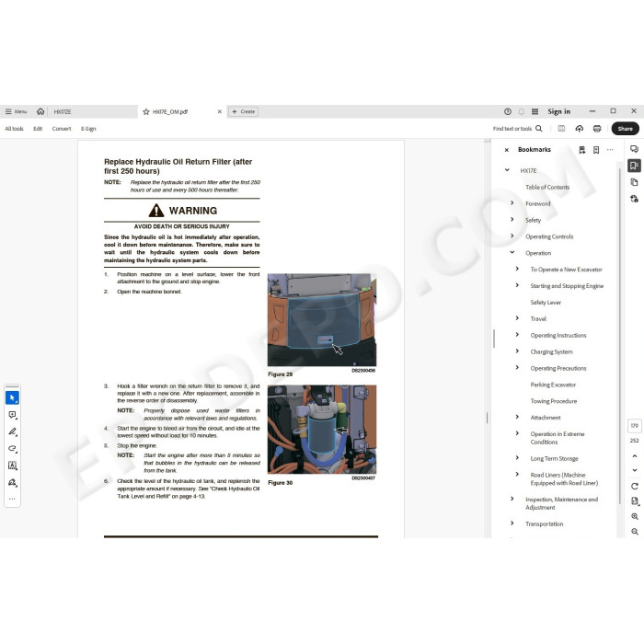
Task: Zoom in with magnifier plus
Action: [x=634, y=516]
